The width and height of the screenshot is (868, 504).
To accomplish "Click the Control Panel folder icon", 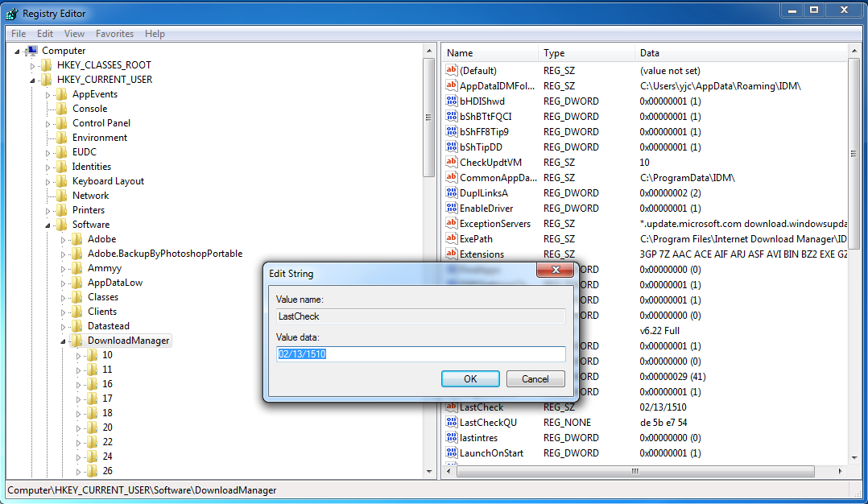I will coord(62,123).
